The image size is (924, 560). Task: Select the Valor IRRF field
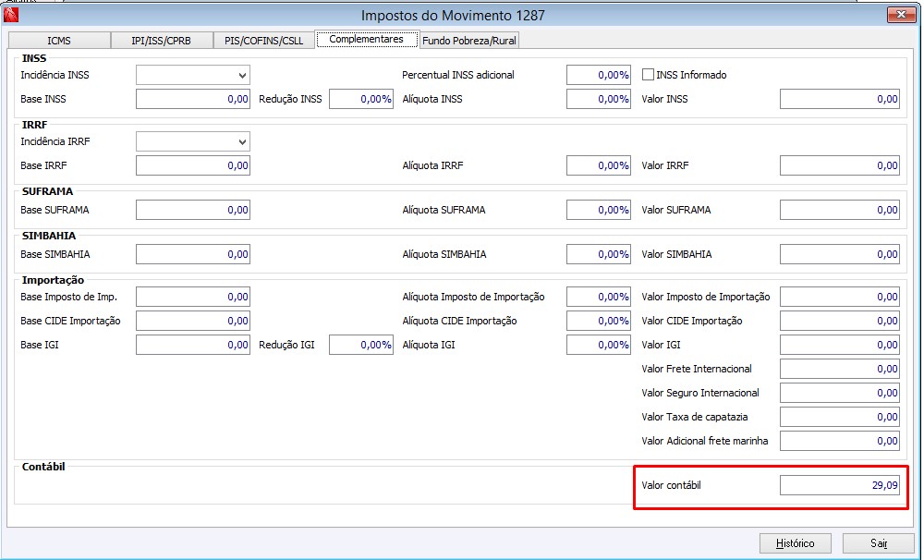[x=840, y=166]
